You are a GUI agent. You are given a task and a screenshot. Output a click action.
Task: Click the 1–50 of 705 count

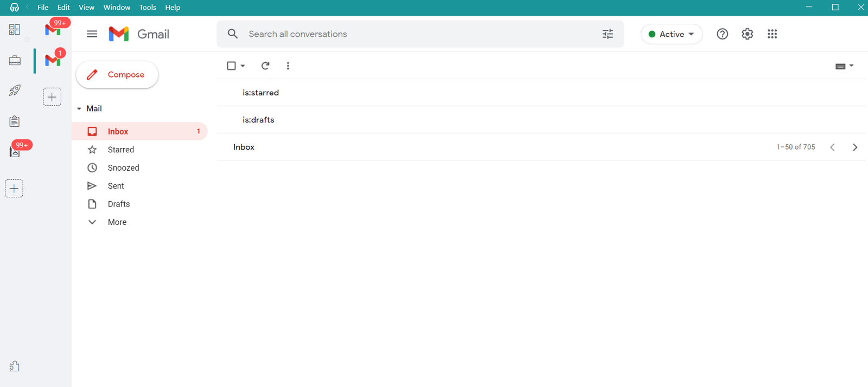pos(795,147)
